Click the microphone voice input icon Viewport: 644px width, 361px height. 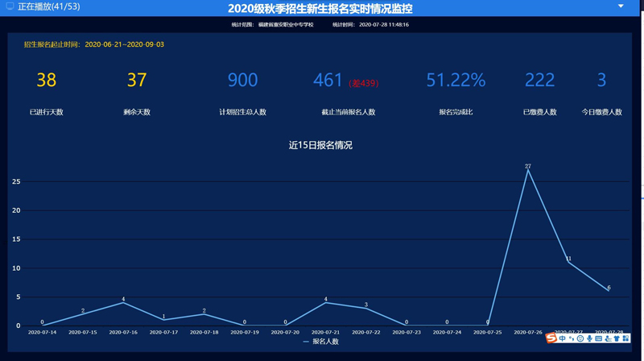tap(589, 338)
